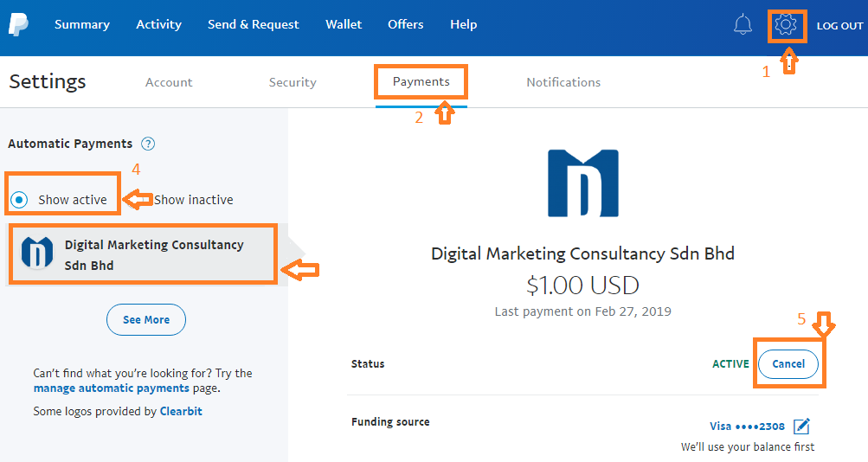Click the Status label
The height and width of the screenshot is (462, 868).
368,364
